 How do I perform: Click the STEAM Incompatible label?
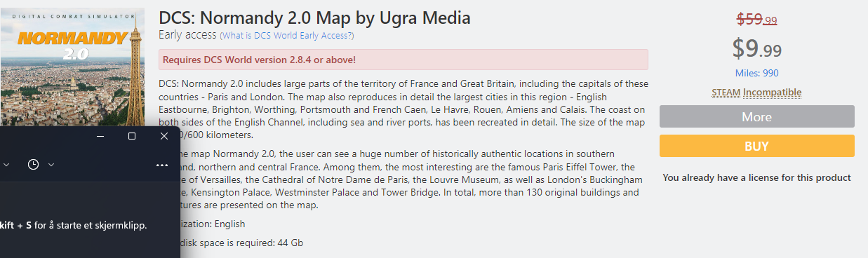tap(756, 92)
